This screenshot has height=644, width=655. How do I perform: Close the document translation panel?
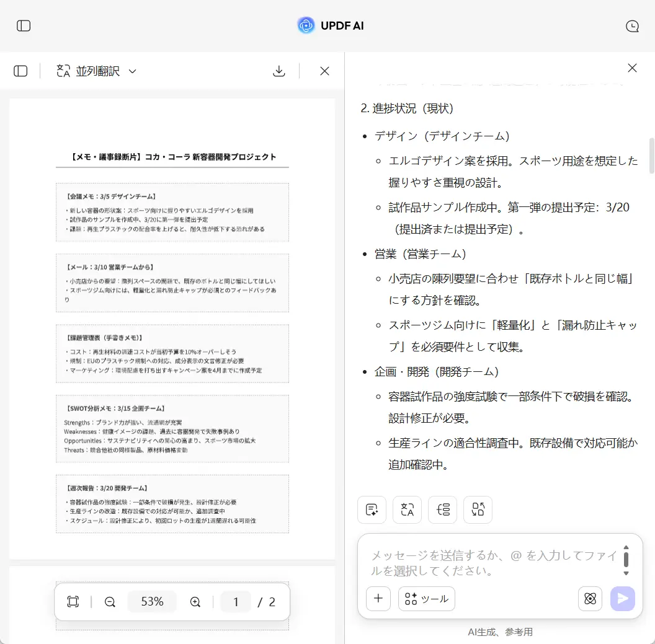click(324, 71)
